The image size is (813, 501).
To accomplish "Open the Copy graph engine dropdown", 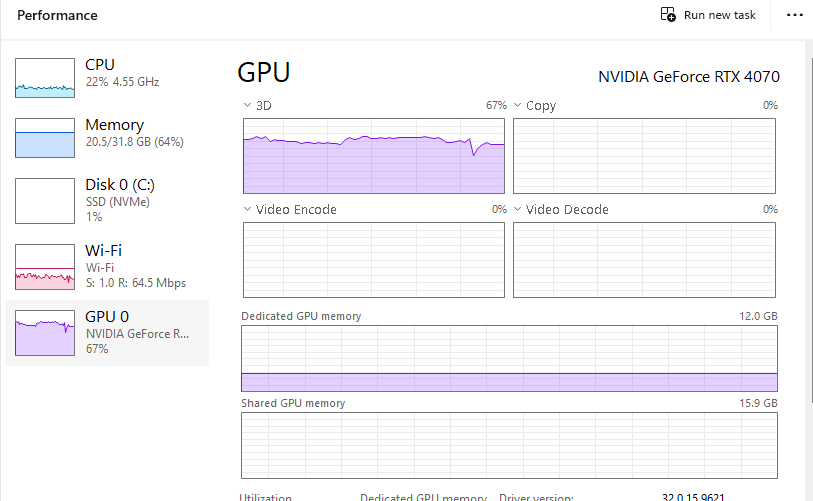I will pyautogui.click(x=519, y=105).
